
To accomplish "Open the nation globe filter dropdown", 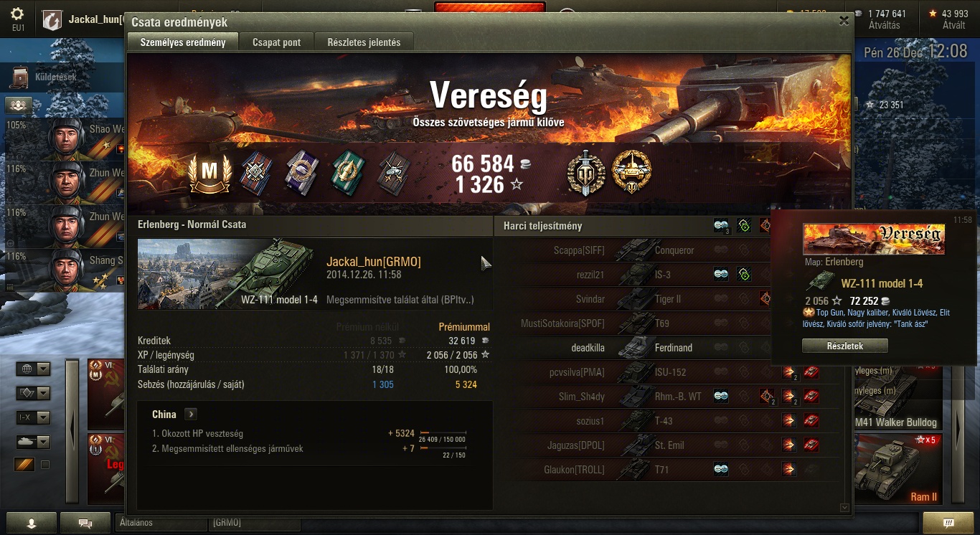I will [34, 369].
